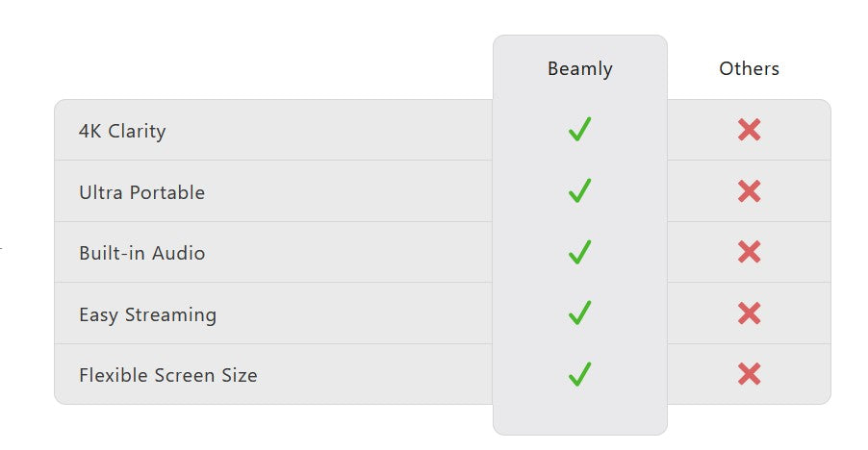Viewport: 868px width, 450px height.
Task: Select the Beamly column header
Action: pos(579,69)
